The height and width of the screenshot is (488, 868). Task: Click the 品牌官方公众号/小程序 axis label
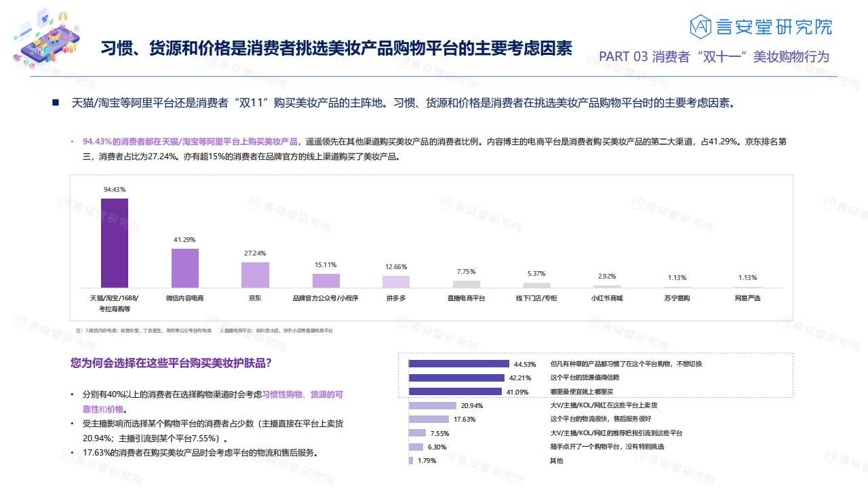325,298
